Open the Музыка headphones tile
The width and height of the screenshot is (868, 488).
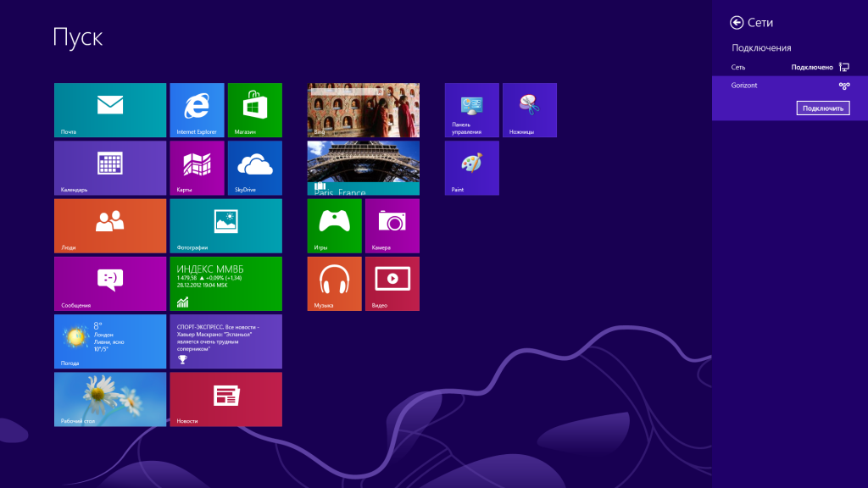(334, 283)
